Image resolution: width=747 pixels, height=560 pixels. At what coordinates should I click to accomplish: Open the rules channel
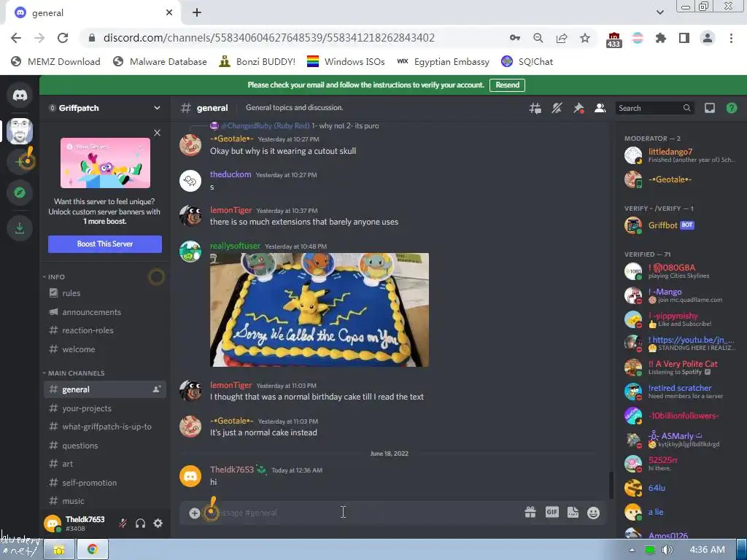point(105,293)
